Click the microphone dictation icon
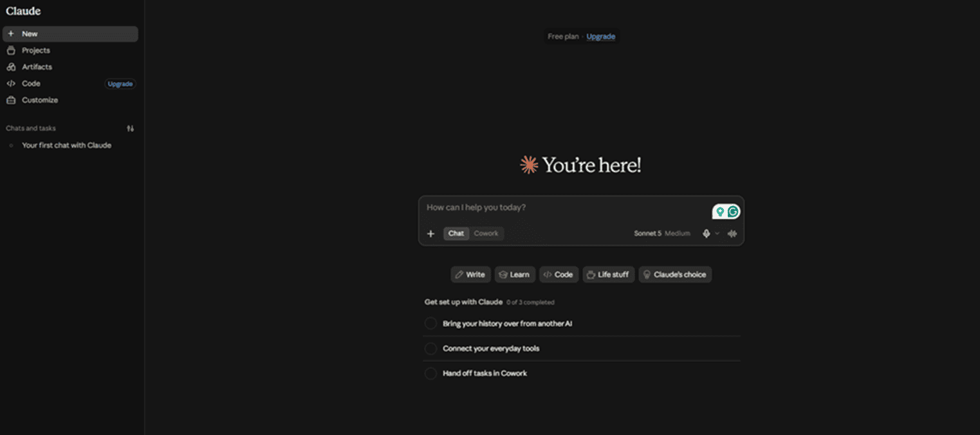 [x=706, y=234]
